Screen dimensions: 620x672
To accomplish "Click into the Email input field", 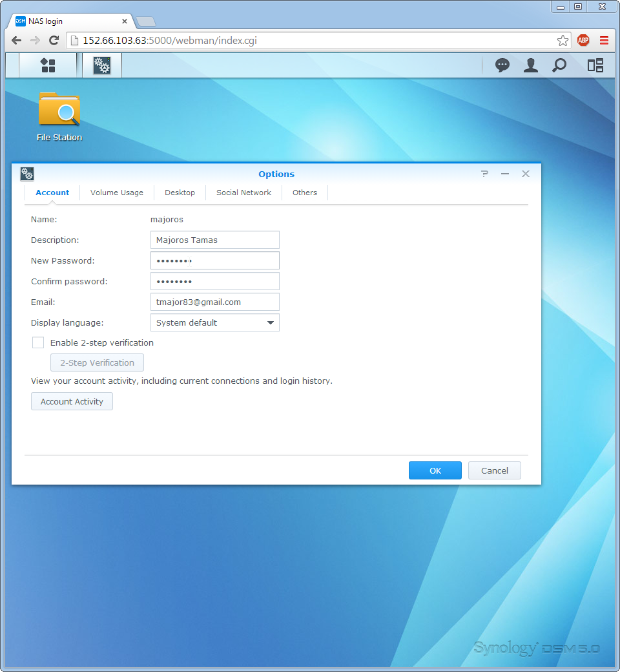I will click(214, 302).
